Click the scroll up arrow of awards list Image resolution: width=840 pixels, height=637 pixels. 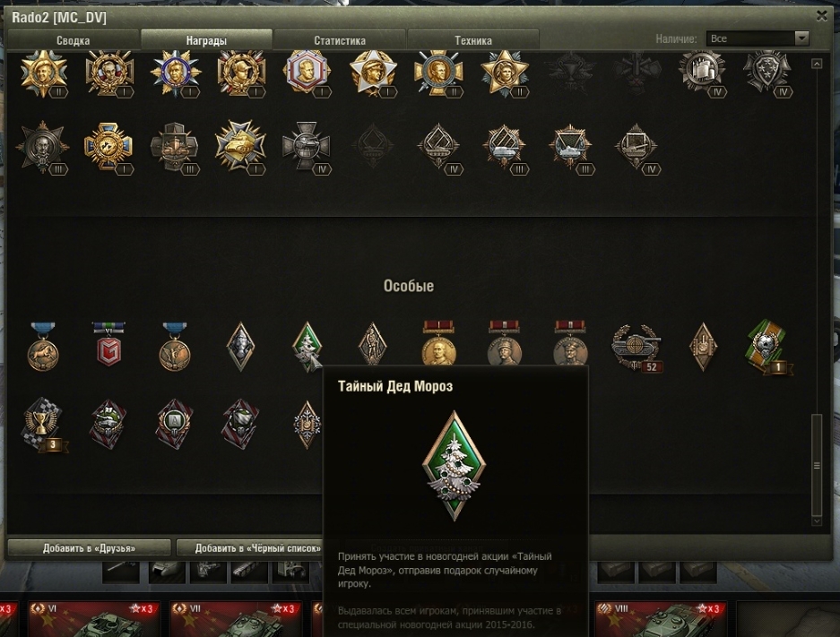pyautogui.click(x=817, y=64)
